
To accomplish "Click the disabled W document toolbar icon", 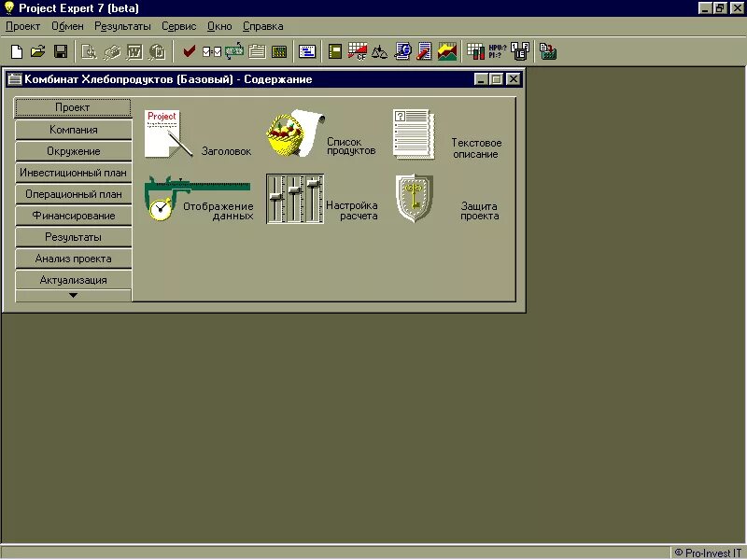I will [134, 51].
